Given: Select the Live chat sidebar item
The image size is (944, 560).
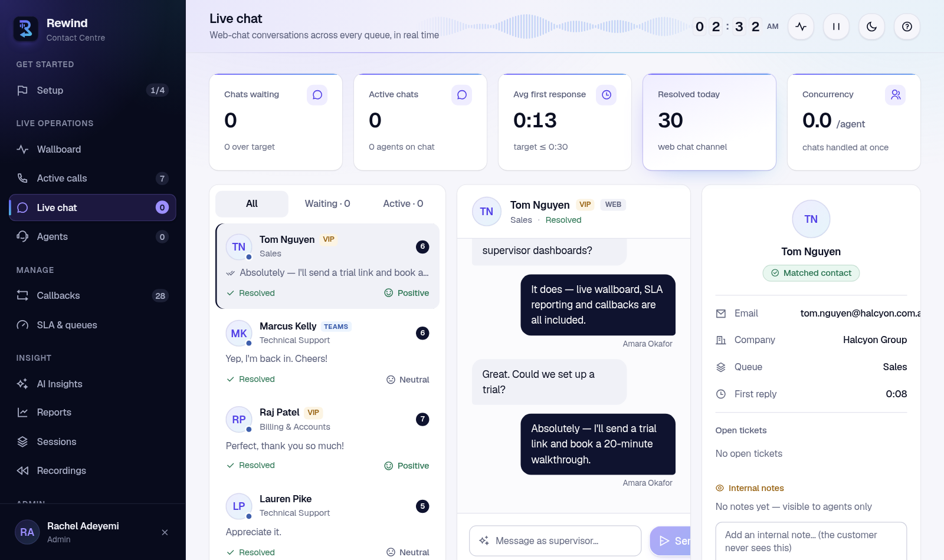Looking at the screenshot, I should [93, 207].
